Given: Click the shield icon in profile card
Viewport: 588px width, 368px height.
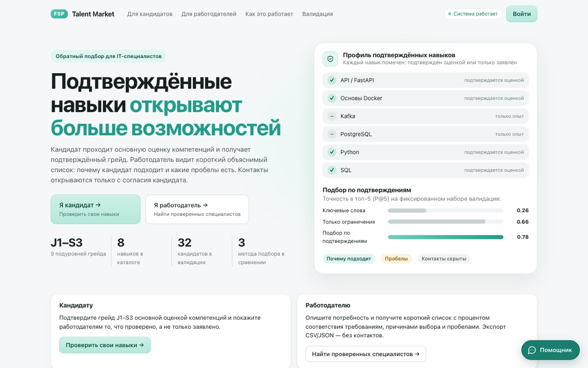Looking at the screenshot, I should 330,59.
